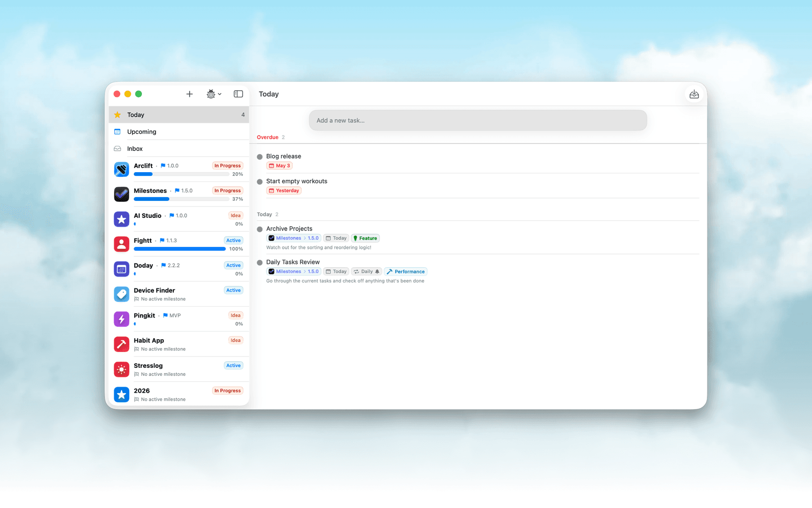The width and height of the screenshot is (812, 508).
Task: Click the Fightt app icon
Action: pyautogui.click(x=122, y=244)
